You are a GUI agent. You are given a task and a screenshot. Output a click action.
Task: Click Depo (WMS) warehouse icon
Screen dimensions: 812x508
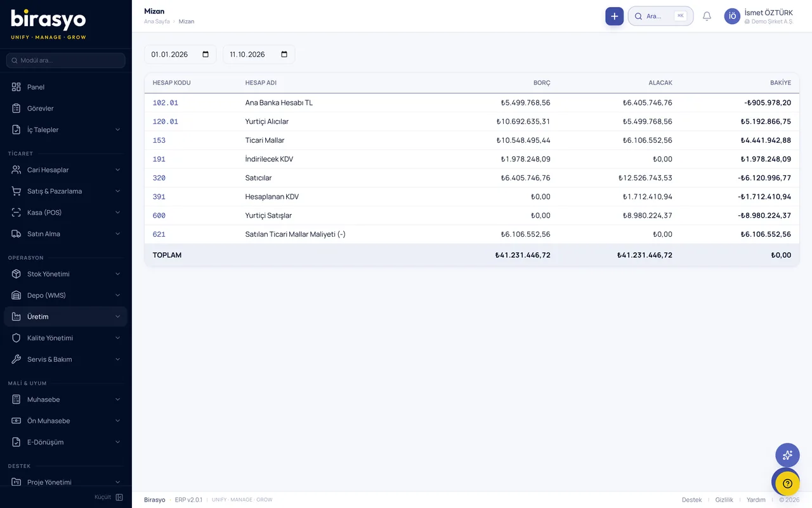point(16,295)
